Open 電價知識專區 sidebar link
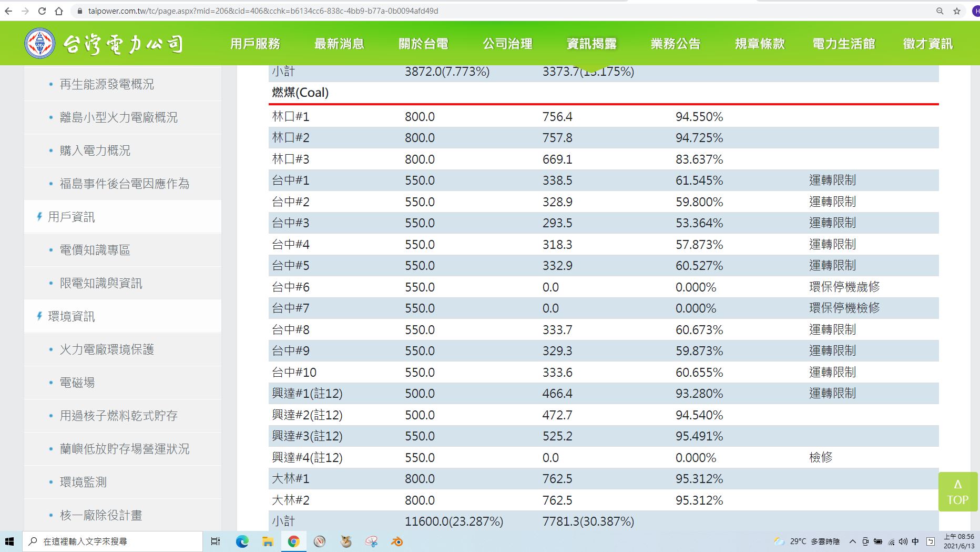The height and width of the screenshot is (552, 980). pos(95,250)
